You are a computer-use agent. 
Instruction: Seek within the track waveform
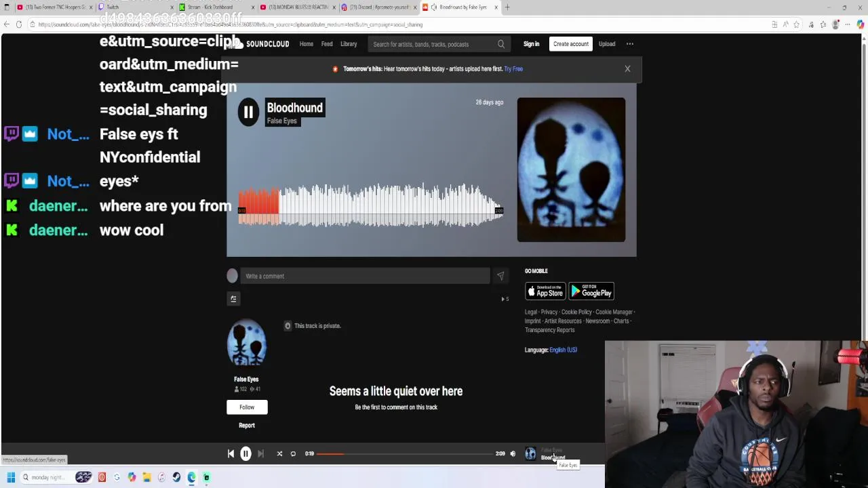tap(370, 205)
